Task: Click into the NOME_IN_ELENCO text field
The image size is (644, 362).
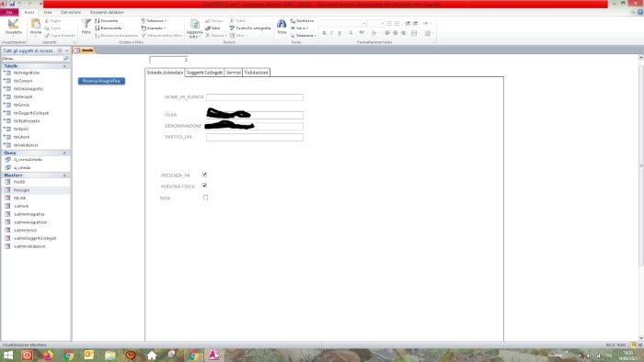Action: (255, 97)
